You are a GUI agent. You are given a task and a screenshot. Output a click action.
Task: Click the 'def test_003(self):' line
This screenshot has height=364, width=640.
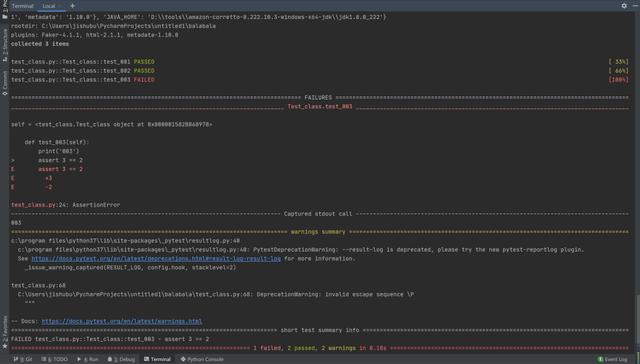57,142
